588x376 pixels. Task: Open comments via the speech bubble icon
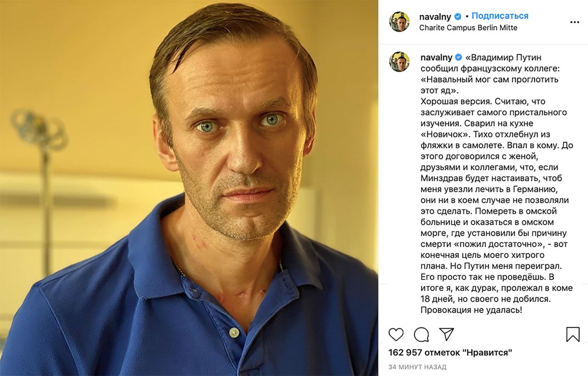(x=421, y=334)
